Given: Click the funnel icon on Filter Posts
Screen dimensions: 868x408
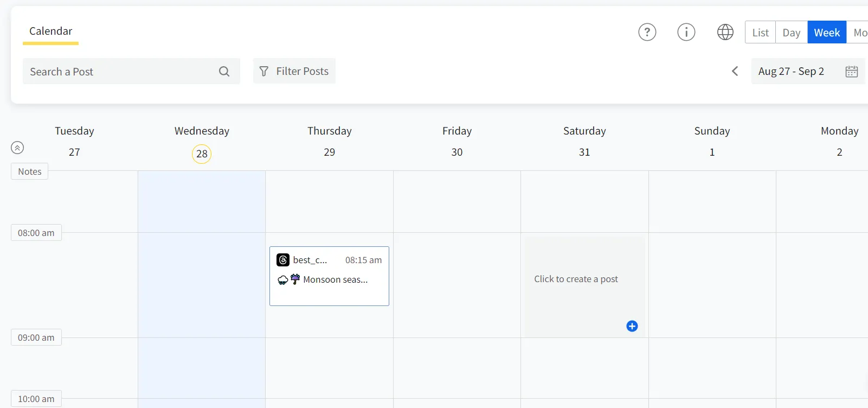Looking at the screenshot, I should [x=263, y=71].
